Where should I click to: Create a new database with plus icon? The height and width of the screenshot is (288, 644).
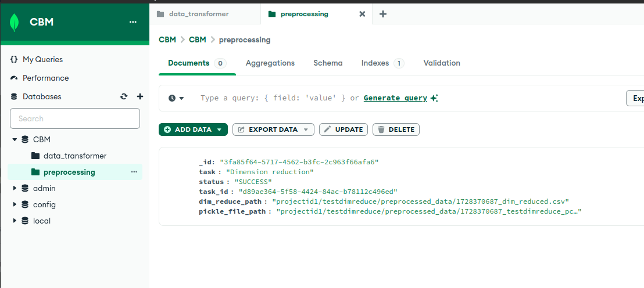(x=139, y=96)
